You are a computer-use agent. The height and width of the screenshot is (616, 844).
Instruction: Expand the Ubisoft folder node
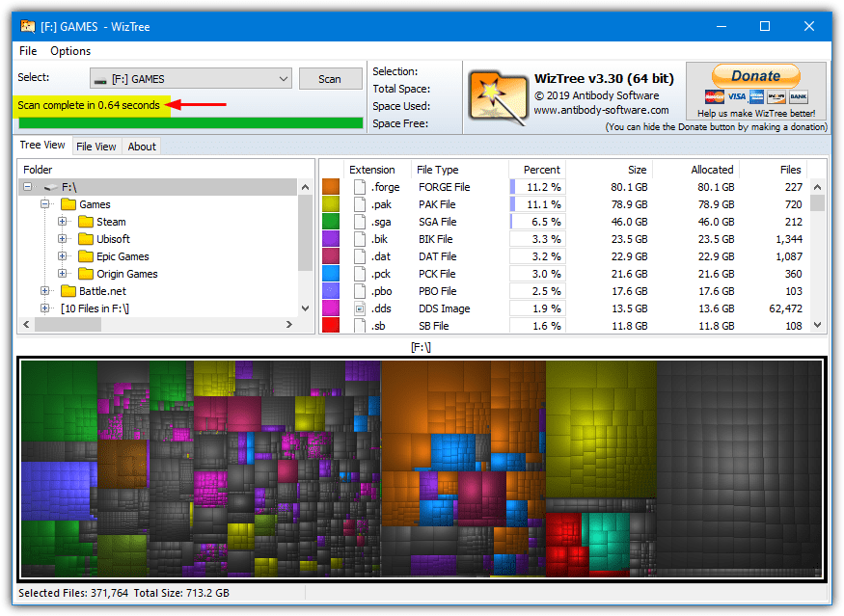click(x=62, y=238)
